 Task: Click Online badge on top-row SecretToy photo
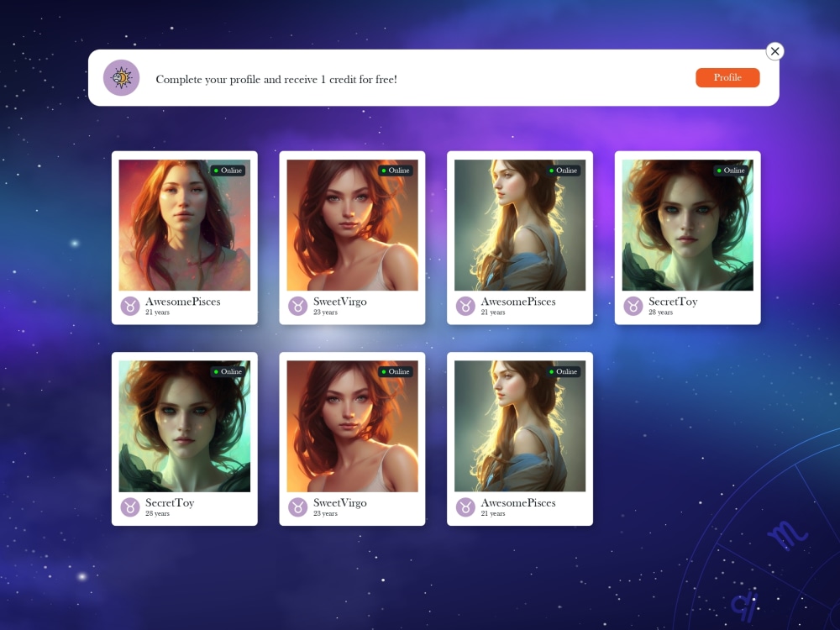[x=731, y=171]
